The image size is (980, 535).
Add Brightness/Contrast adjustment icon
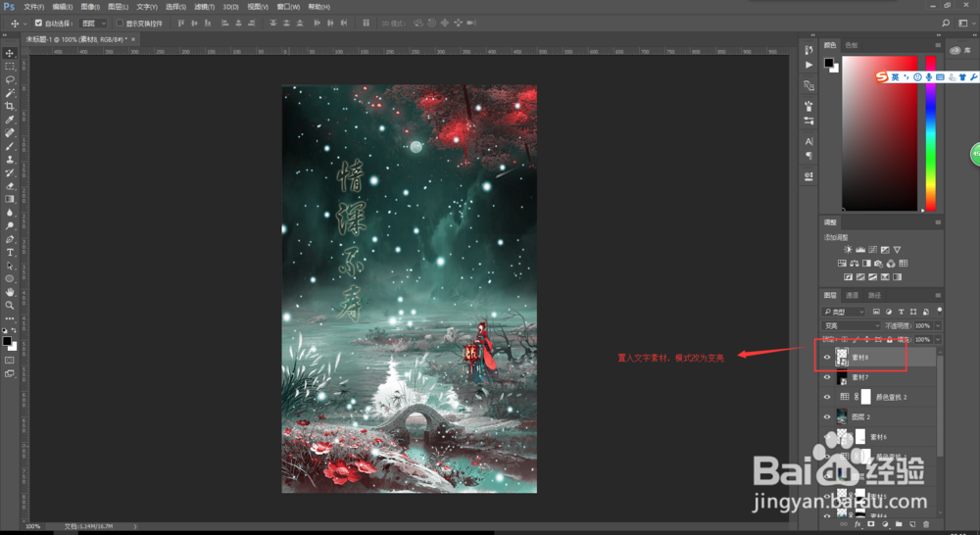pyautogui.click(x=848, y=250)
